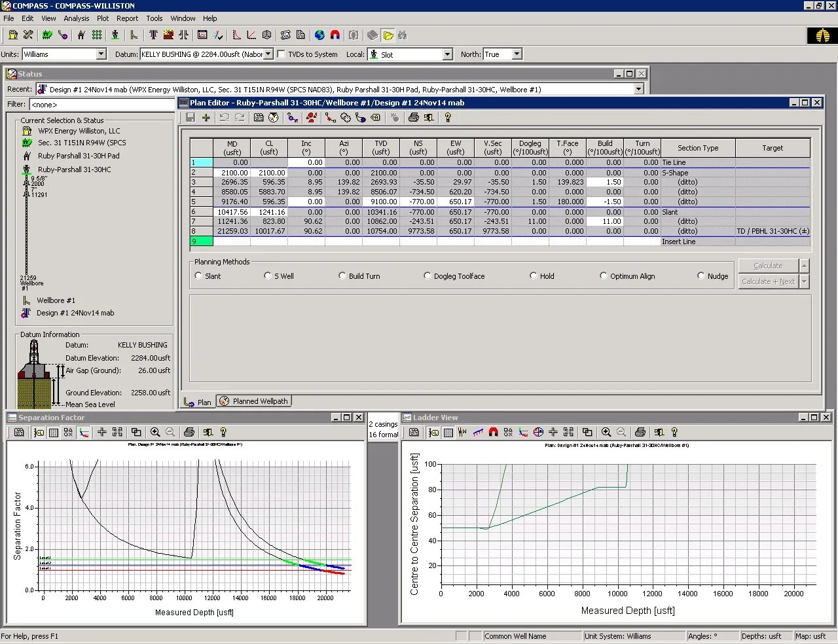The image size is (838, 644).
Task: Click the Filter input field
Action: [101, 104]
